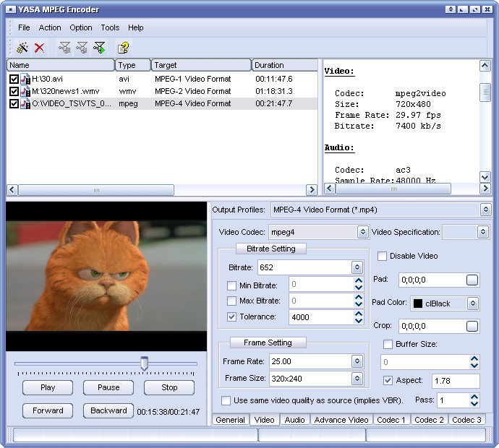This screenshot has height=448, width=499.
Task: Click the Backward button
Action: 108,410
